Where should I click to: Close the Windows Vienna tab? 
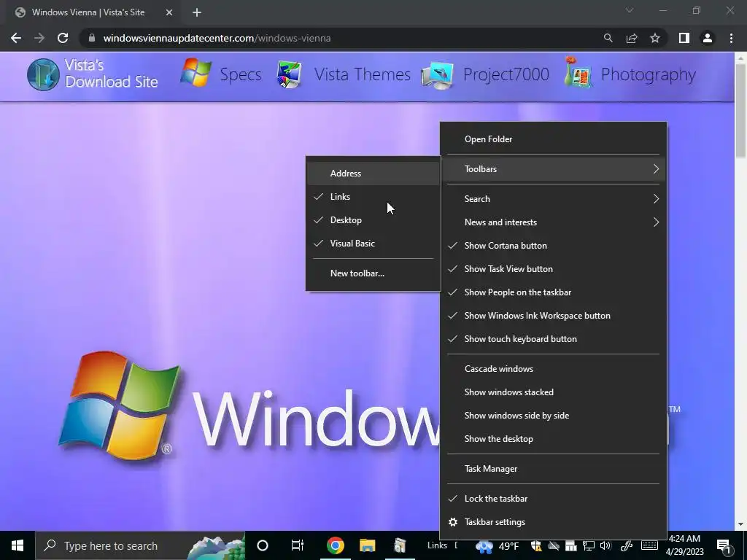[169, 12]
